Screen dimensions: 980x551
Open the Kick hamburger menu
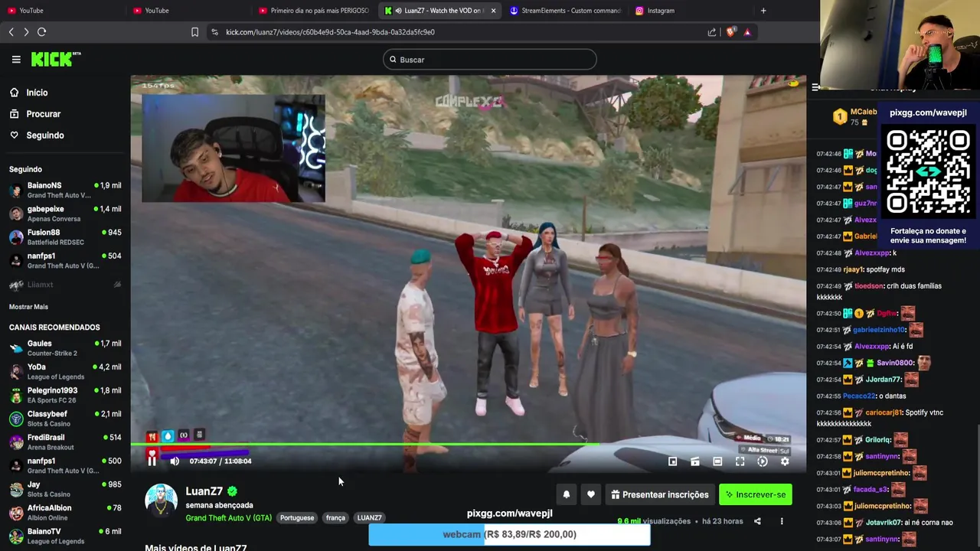[16, 59]
